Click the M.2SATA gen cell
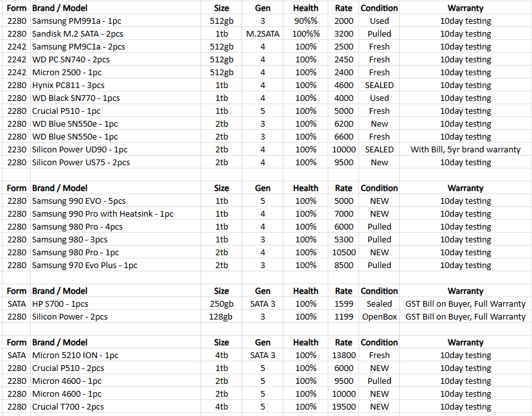Viewport: 532px width, 416px height. [262, 33]
